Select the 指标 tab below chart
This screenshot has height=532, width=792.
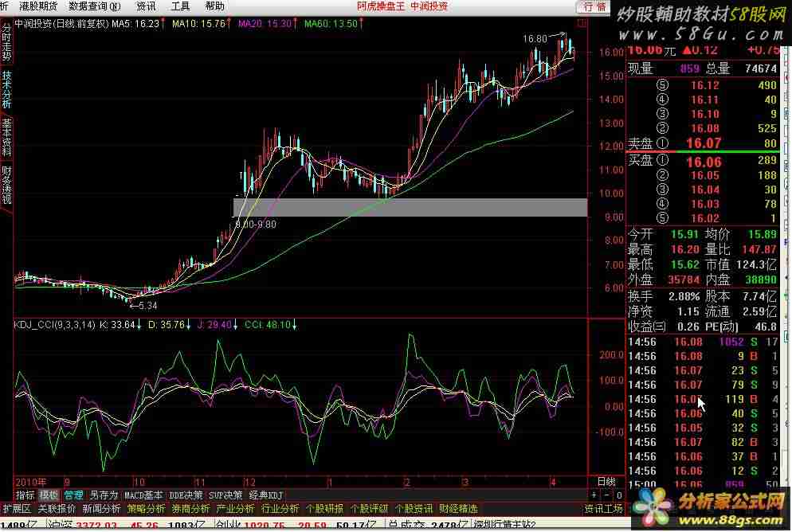click(25, 495)
